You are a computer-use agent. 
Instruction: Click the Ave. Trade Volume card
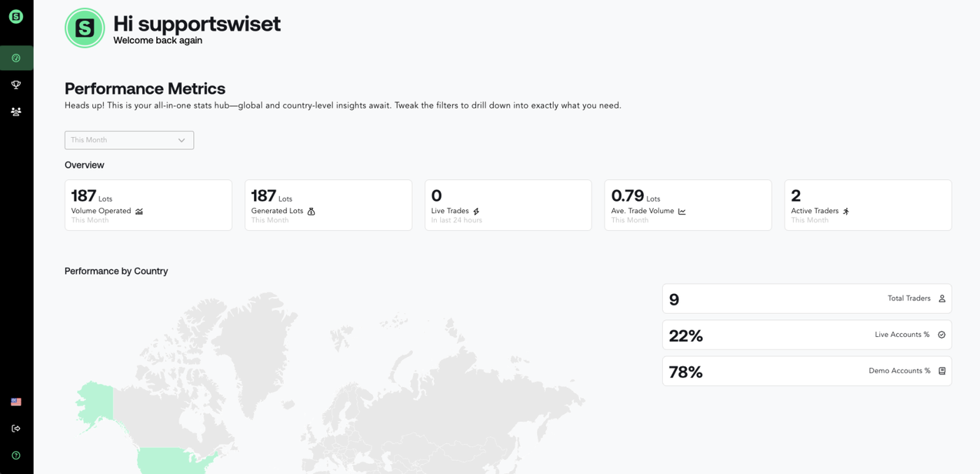coord(687,205)
